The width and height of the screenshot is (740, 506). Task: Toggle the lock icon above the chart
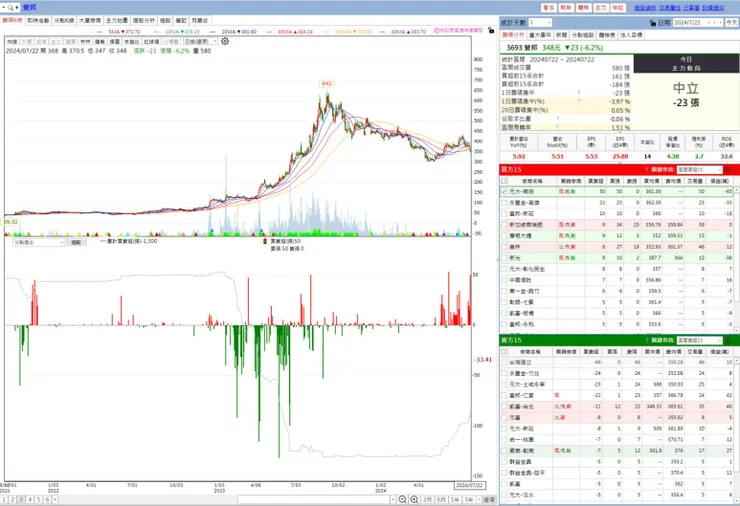(491, 30)
